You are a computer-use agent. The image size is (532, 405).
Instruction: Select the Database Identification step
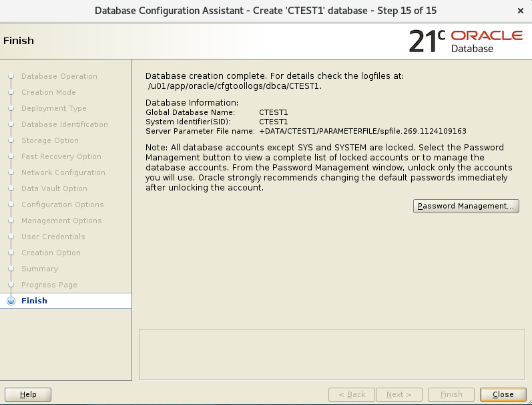(65, 124)
